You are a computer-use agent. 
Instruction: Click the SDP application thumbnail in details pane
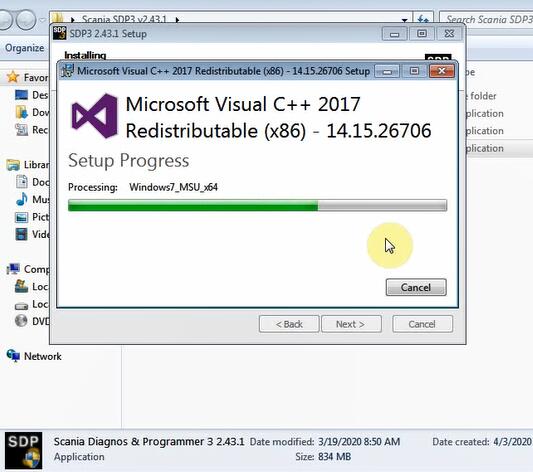[23, 451]
